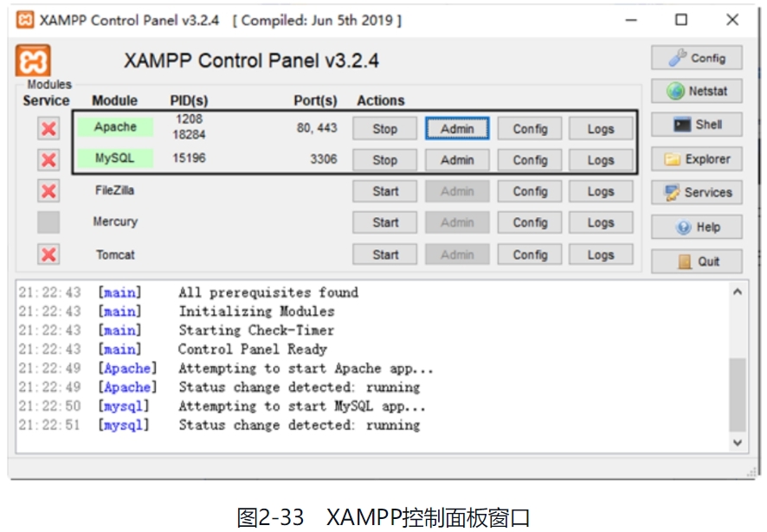Toggle the Mercury service box
The width and height of the screenshot is (767, 532).
(x=48, y=222)
